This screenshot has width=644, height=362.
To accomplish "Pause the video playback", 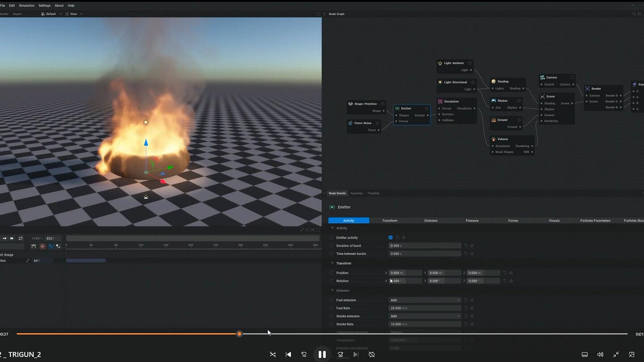I will (x=322, y=354).
